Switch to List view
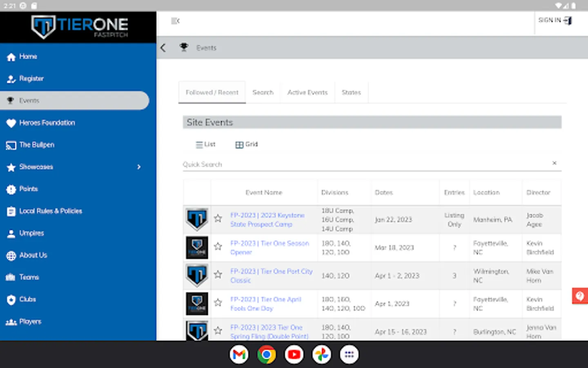 tap(205, 144)
